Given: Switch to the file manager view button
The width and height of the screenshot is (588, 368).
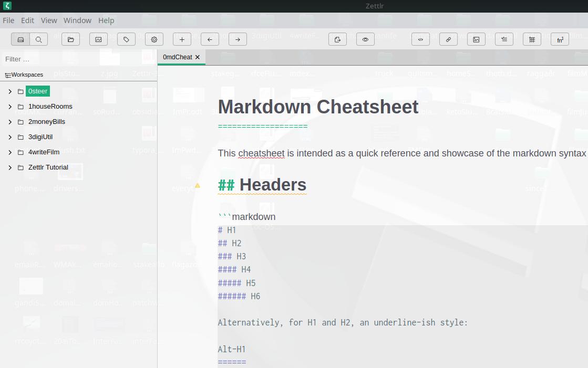Looking at the screenshot, I should (x=20, y=39).
